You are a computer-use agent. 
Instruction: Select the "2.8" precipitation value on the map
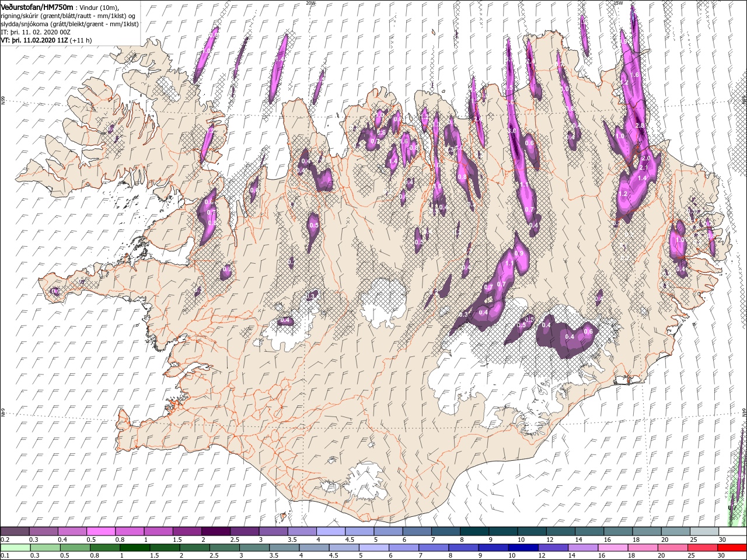pos(640,125)
